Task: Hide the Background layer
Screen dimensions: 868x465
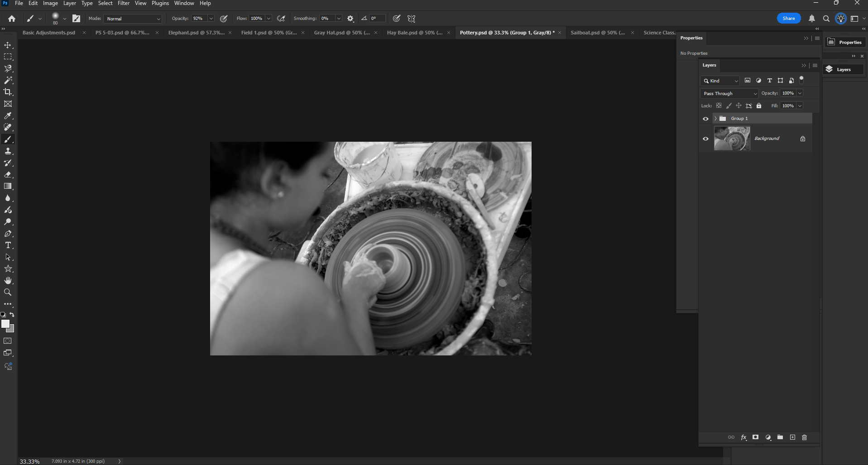Action: point(705,139)
